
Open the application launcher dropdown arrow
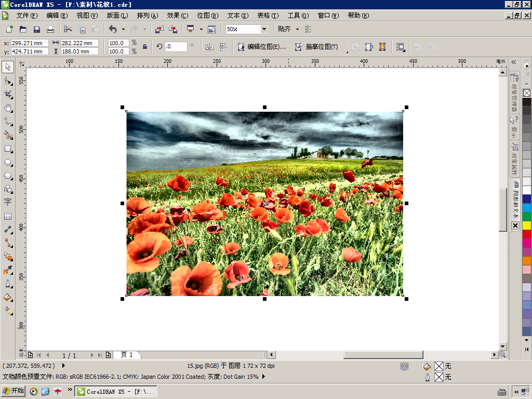pos(201,29)
